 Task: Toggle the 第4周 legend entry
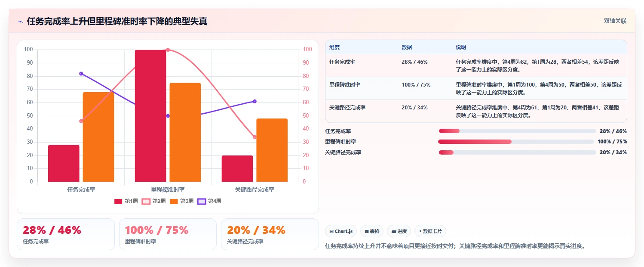pyautogui.click(x=209, y=201)
